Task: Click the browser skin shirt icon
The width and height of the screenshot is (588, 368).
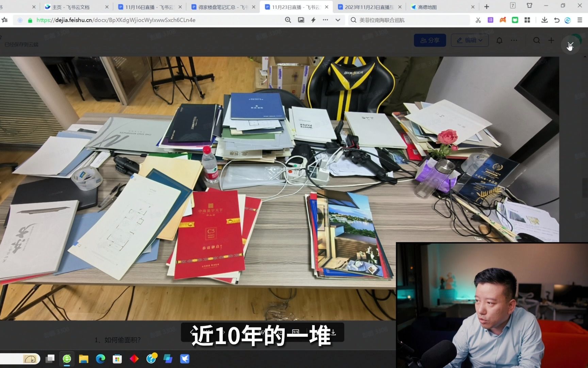Action: (529, 5)
